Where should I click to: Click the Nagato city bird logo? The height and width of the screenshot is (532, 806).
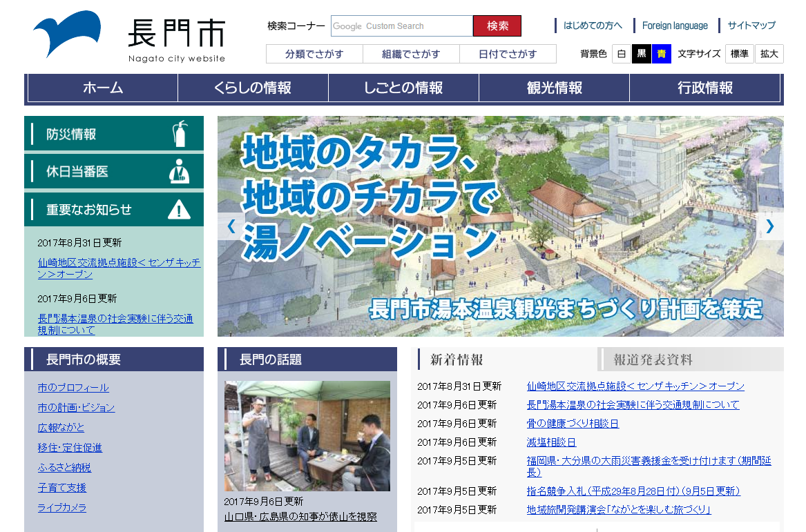tap(66, 34)
